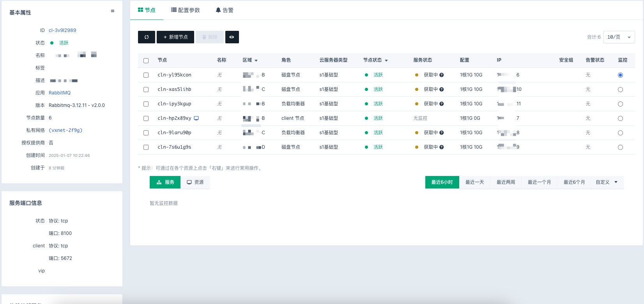
Task: Click node name cln-yl95kcon
Action: [174, 75]
